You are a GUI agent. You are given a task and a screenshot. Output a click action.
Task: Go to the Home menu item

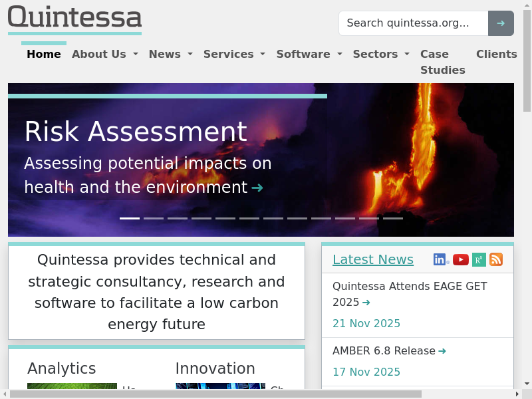tap(44, 55)
